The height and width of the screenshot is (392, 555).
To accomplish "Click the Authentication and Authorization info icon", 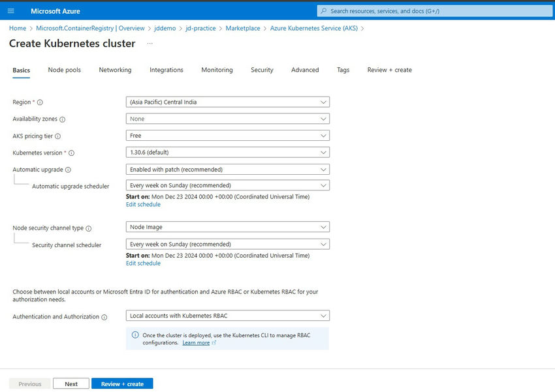I will coord(104,316).
